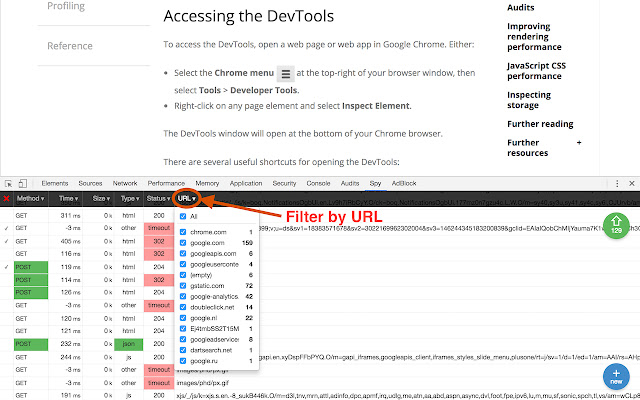Viewport: 640px width, 400px height.
Task: Switch to the Application tab
Action: pyautogui.click(x=246, y=184)
